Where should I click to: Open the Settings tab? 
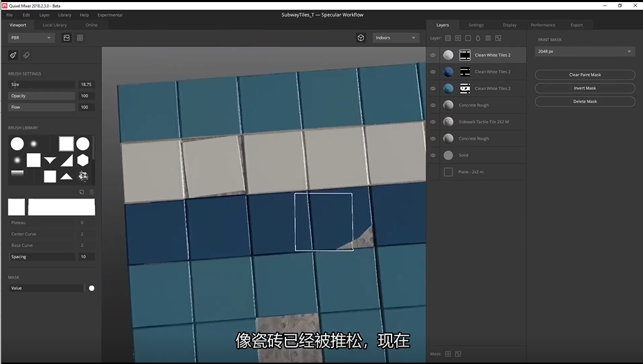[x=476, y=25]
